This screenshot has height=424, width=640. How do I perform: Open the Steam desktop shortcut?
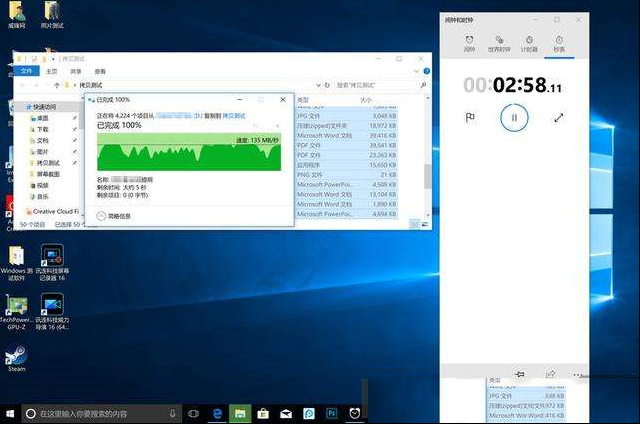point(16,358)
